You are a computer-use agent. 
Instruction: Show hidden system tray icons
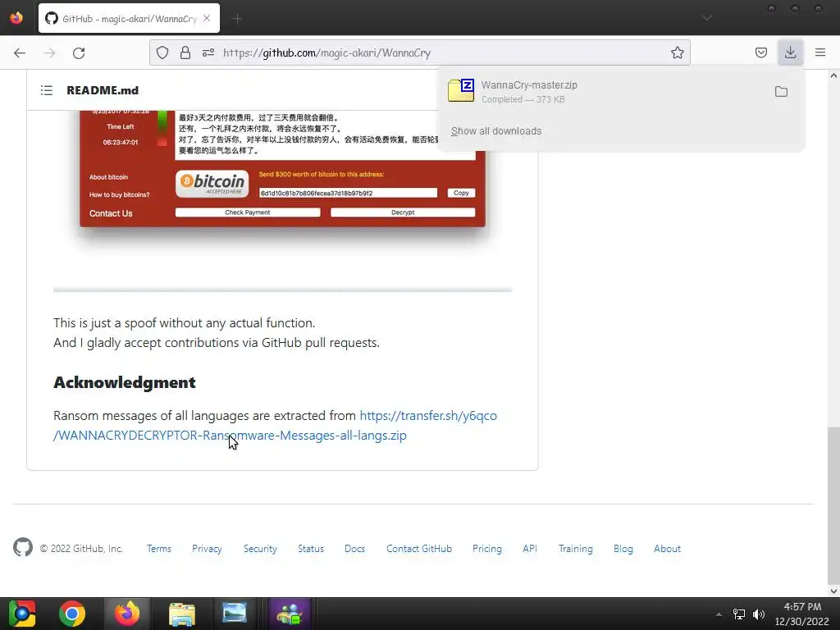pos(719,614)
